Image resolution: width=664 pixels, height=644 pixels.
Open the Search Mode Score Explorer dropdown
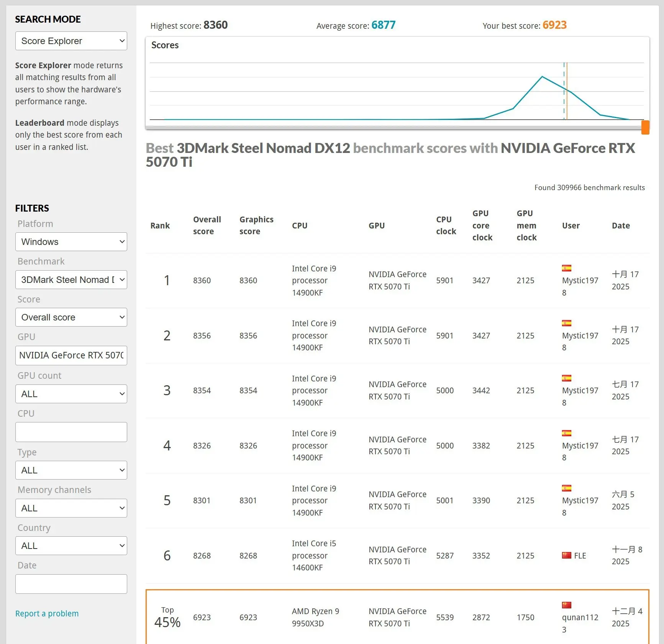71,41
